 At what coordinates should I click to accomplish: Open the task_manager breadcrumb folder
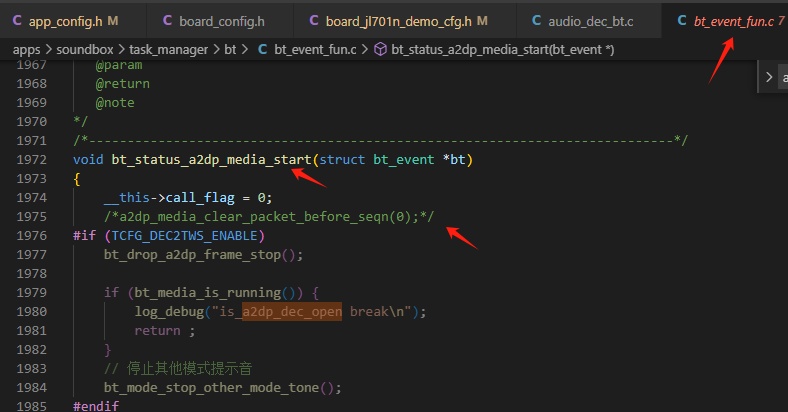point(168,50)
